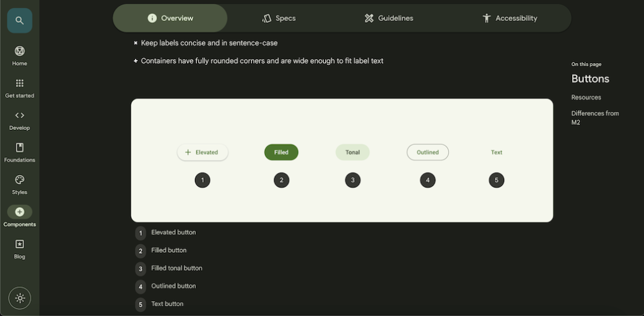Open the Foundations section
The image size is (644, 316).
pos(20,153)
